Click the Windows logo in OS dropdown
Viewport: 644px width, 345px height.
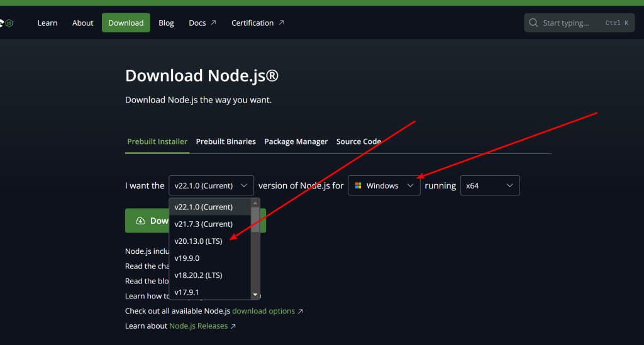coord(358,186)
